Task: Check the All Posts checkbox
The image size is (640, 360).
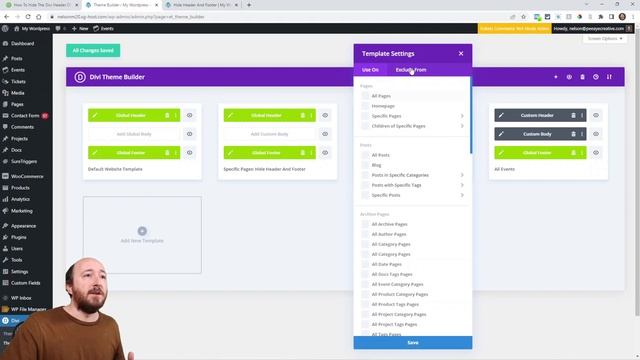Action: click(x=365, y=155)
